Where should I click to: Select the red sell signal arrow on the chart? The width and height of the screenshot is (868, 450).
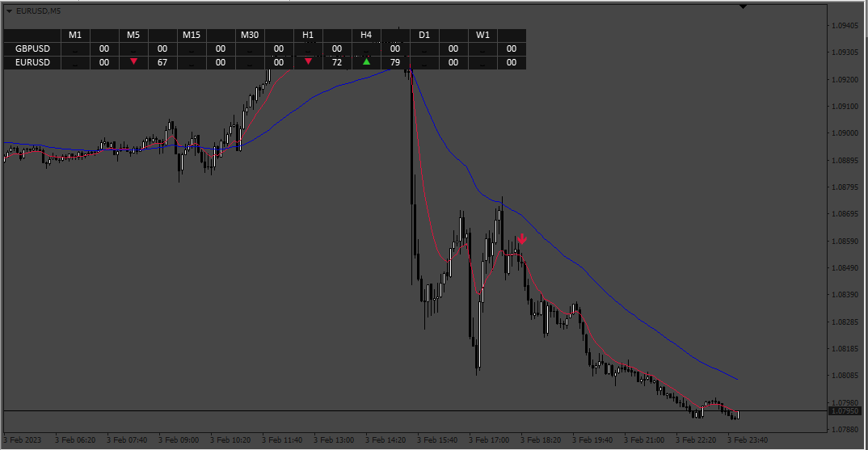pos(522,239)
